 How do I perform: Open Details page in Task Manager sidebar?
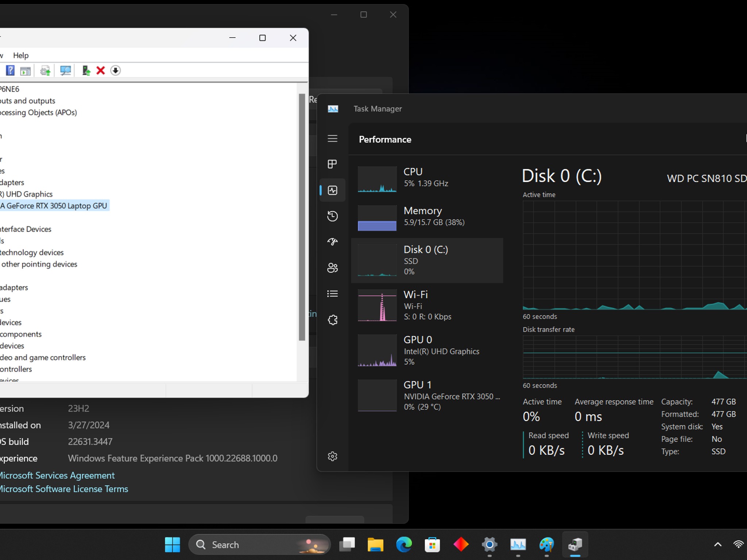(332, 294)
